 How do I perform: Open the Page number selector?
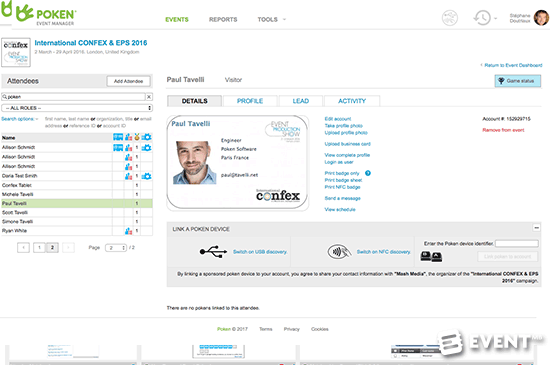[x=116, y=248]
